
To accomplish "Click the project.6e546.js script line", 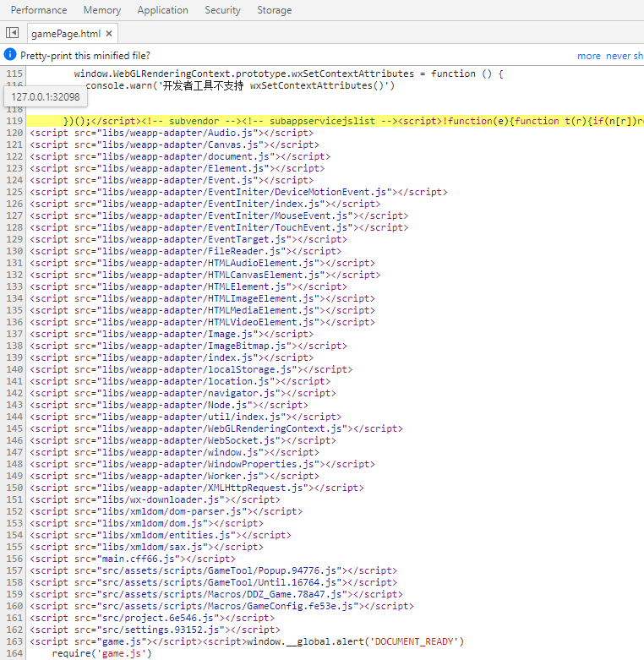I will 152,618.
